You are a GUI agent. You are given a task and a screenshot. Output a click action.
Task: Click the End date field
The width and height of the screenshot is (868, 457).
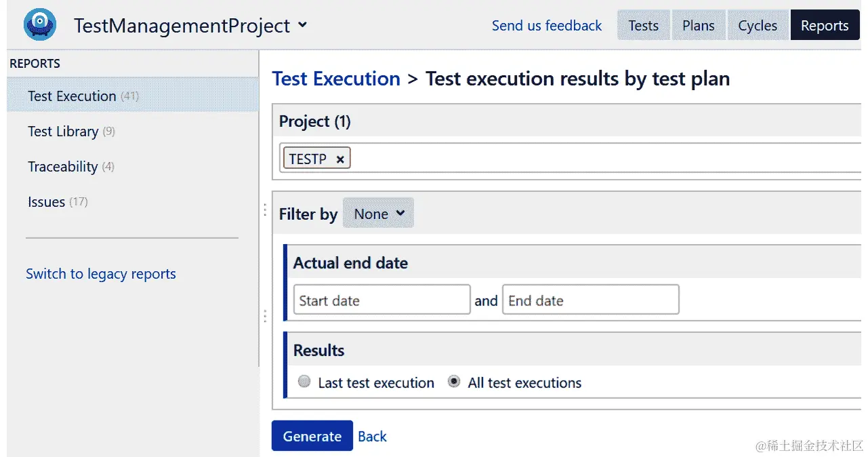click(x=590, y=300)
